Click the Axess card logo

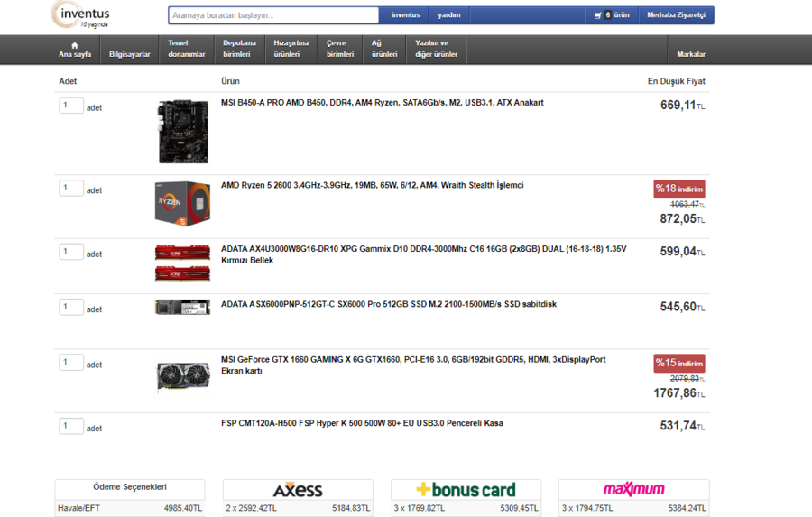(298, 490)
